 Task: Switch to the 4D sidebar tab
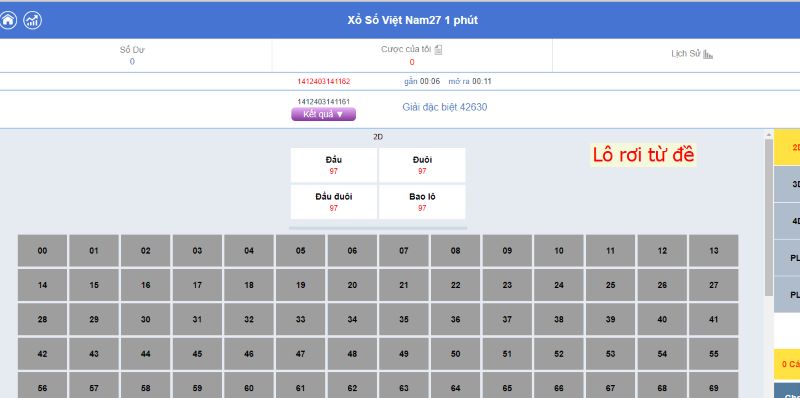(787, 221)
